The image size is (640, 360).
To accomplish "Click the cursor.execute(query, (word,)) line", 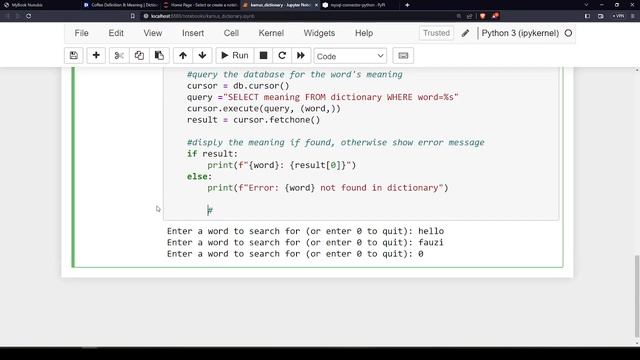I will [x=264, y=109].
